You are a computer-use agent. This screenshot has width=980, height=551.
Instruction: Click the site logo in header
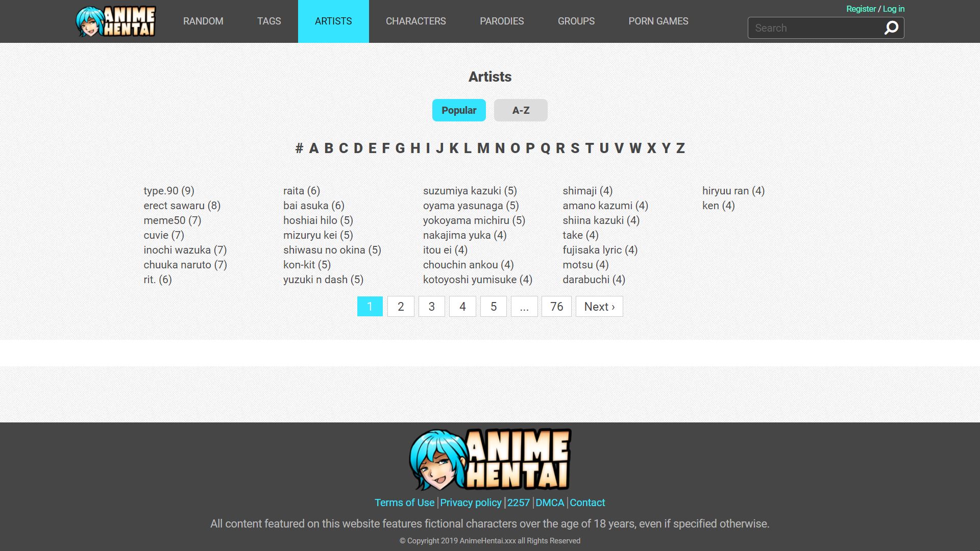[x=116, y=21]
